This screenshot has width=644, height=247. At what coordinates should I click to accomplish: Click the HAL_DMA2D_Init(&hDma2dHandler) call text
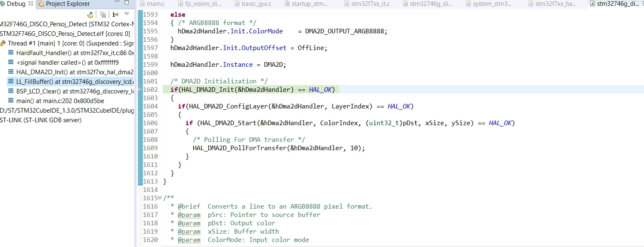pyautogui.click(x=237, y=90)
